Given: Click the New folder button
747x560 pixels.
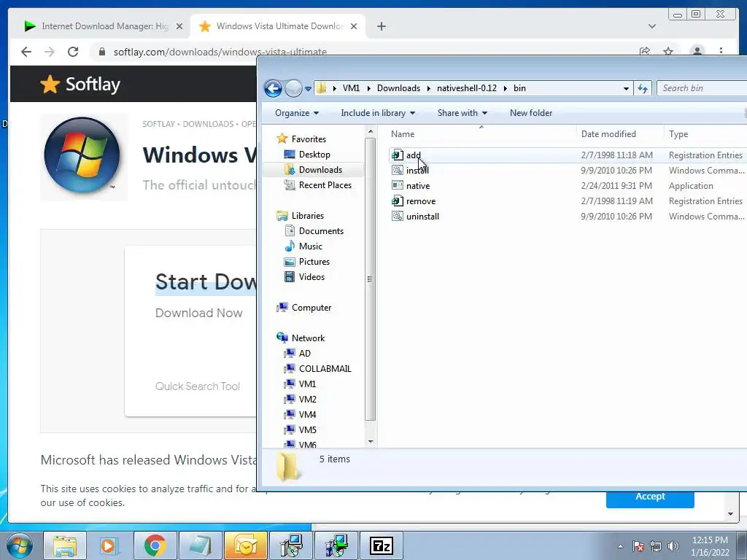Looking at the screenshot, I should tap(531, 113).
